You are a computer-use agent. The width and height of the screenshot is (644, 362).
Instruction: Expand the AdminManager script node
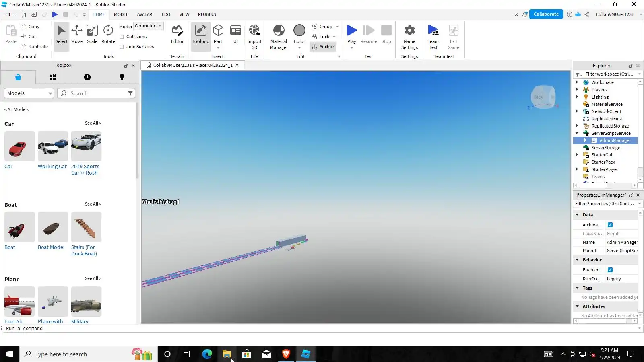pos(585,140)
